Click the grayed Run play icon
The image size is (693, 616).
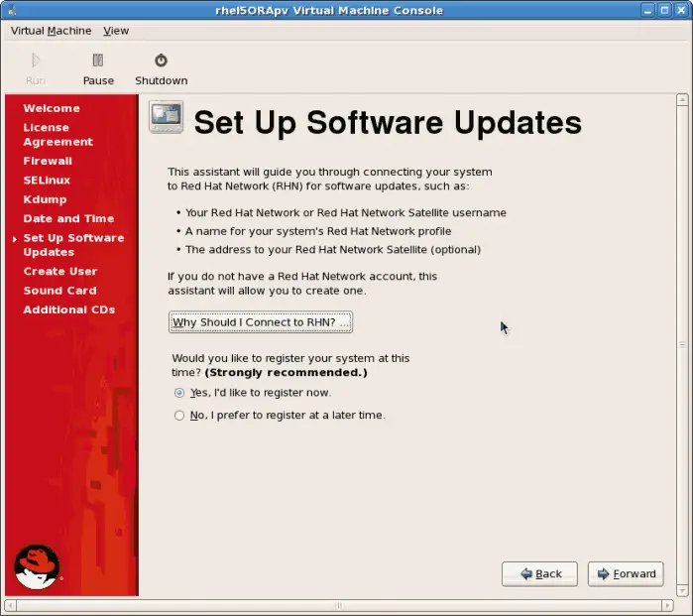tap(35, 61)
